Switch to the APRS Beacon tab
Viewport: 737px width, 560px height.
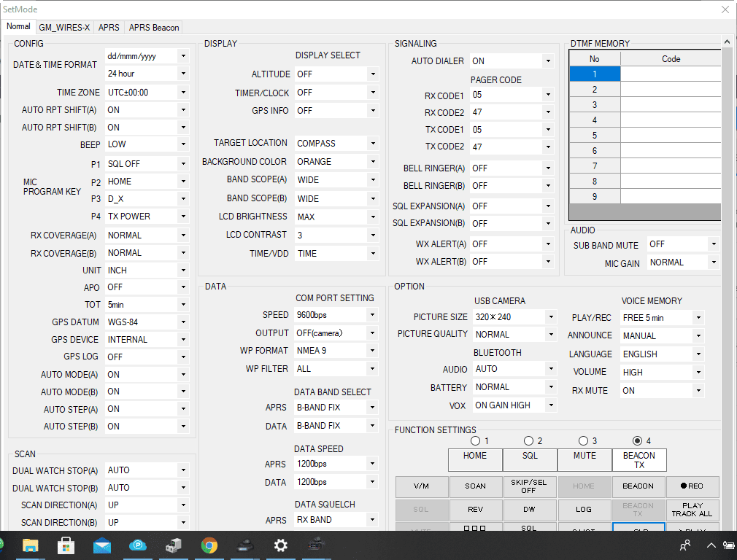pos(153,28)
